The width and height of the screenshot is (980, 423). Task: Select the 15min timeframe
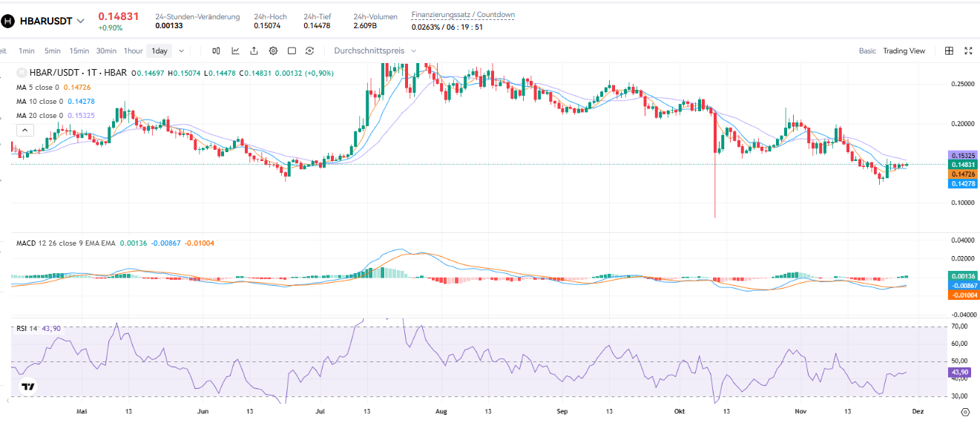pos(79,51)
